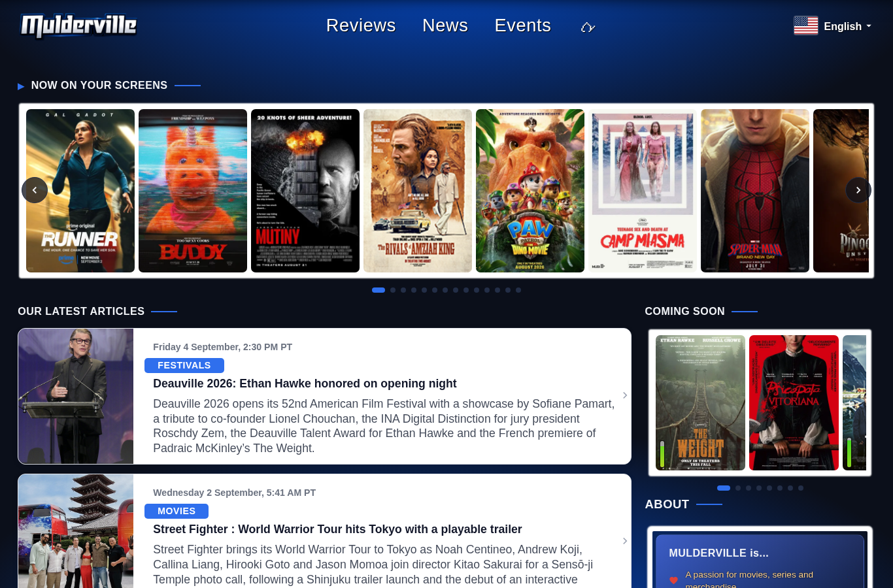Select last dot in screens carousel pagination
Image resolution: width=893 pixels, height=588 pixels.
point(518,290)
